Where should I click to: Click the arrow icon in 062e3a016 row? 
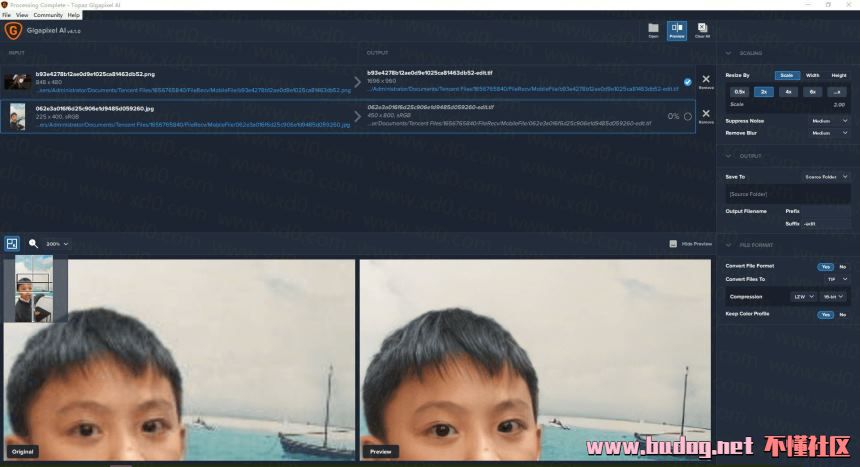coord(357,116)
